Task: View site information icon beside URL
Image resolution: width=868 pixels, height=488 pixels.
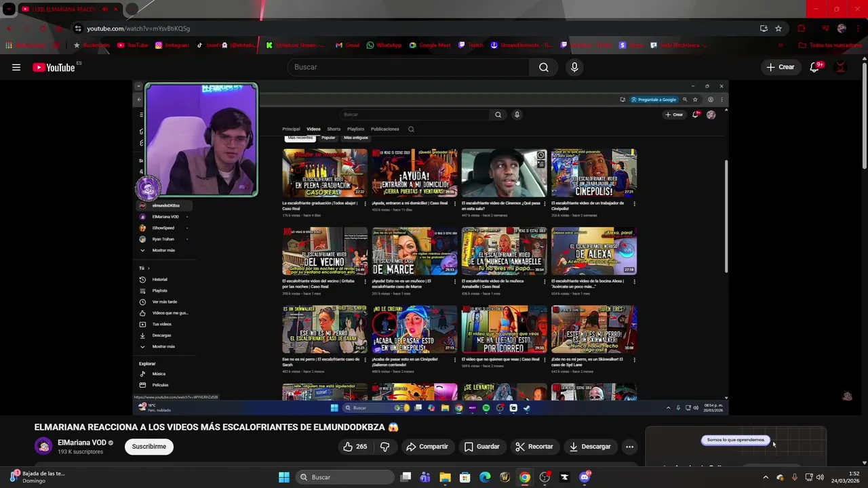Action: tap(78, 28)
